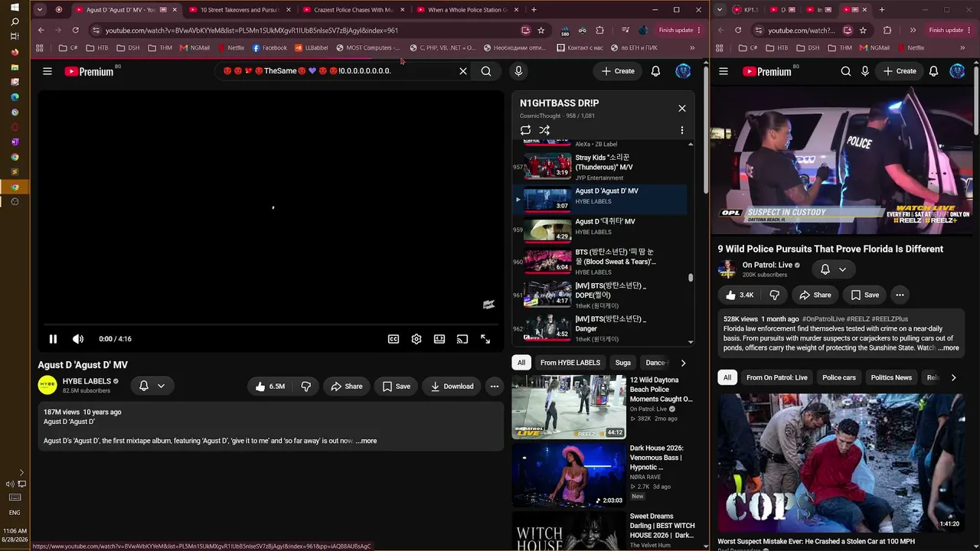Bookmark this page with the star in left window
980x551 pixels.
click(x=541, y=31)
